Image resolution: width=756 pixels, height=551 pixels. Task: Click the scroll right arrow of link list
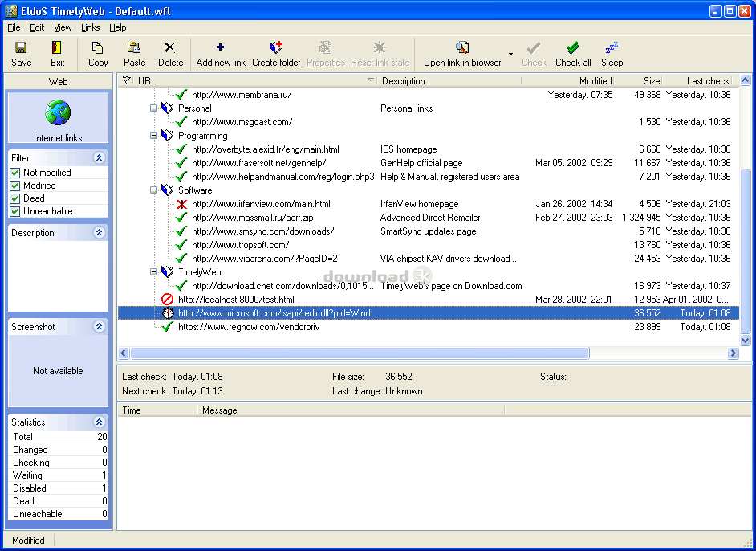point(733,353)
